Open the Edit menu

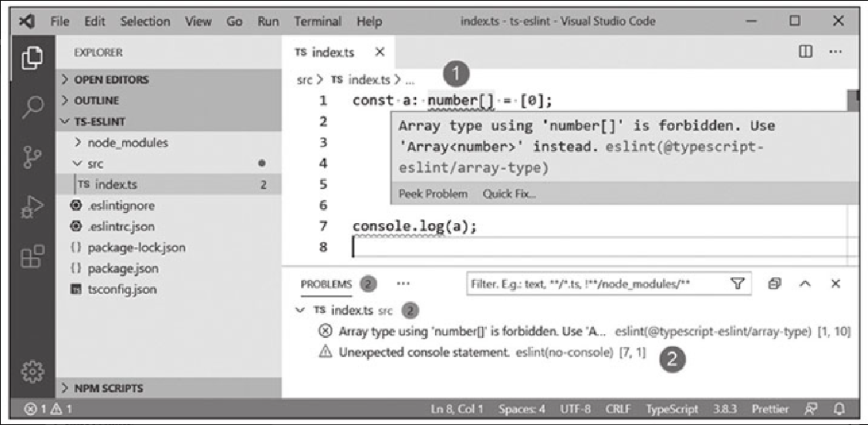pos(95,22)
